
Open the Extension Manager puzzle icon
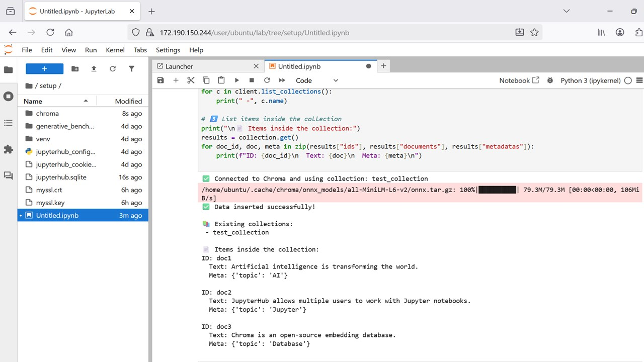[8, 149]
